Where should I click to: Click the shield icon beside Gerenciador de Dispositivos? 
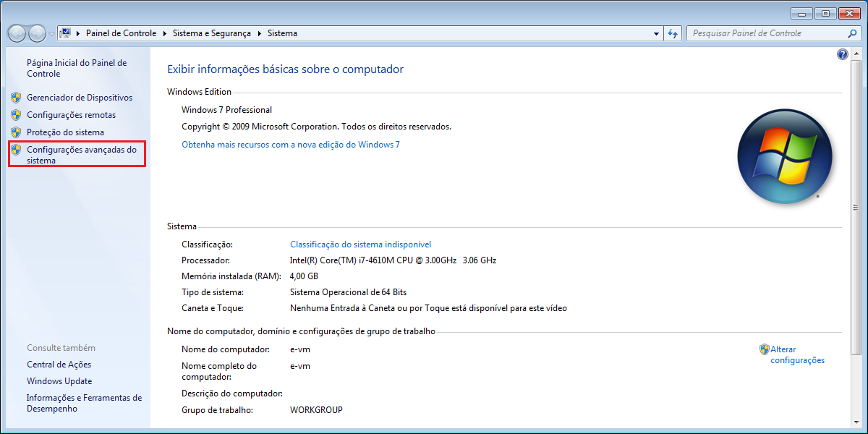(x=16, y=97)
